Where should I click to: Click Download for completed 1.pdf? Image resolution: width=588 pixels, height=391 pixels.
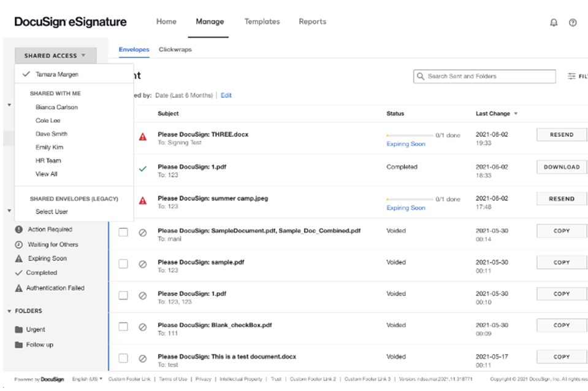coord(562,167)
